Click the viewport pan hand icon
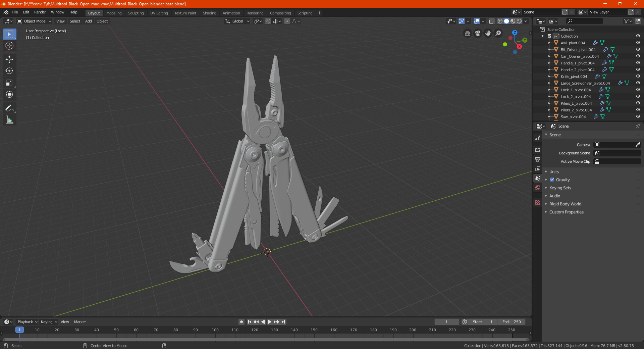Viewport: 644px width, 349px height. 488,33
